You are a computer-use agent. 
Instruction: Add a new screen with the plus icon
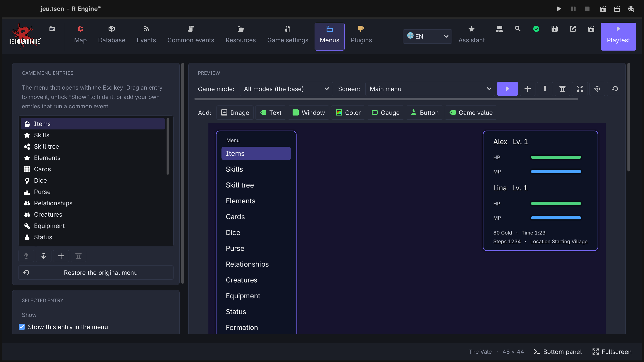(528, 89)
